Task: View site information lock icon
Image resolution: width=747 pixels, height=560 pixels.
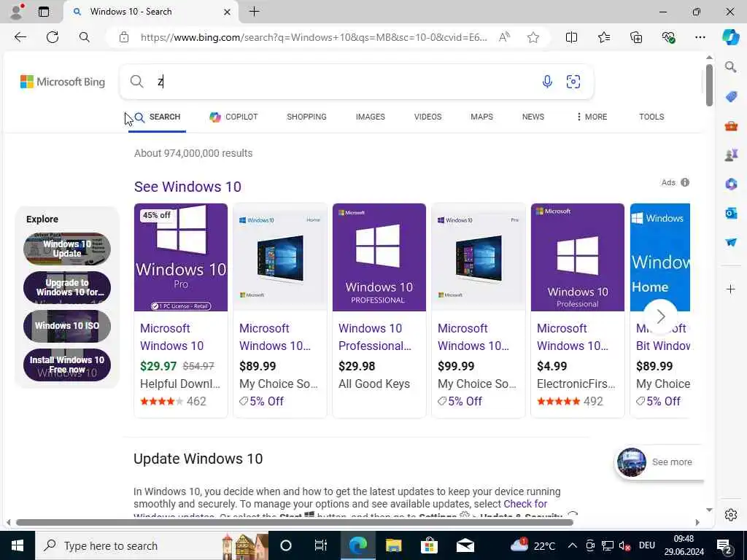Action: pyautogui.click(x=124, y=37)
